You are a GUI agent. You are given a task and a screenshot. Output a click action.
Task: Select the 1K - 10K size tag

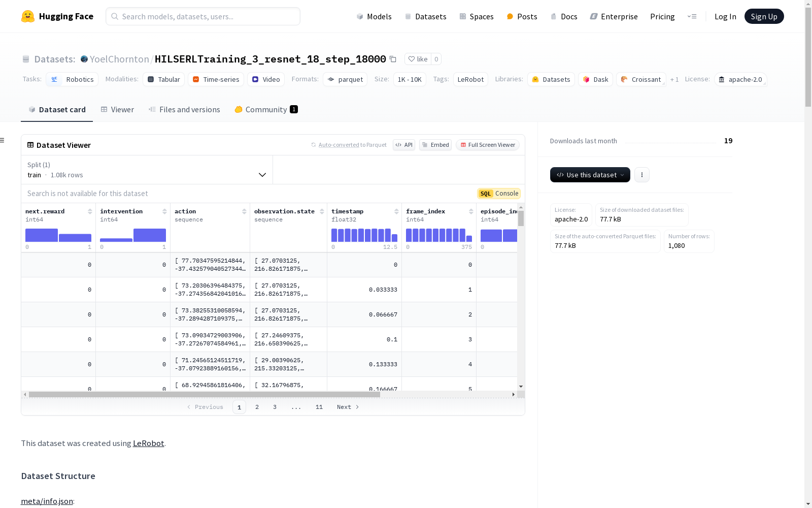click(x=410, y=79)
